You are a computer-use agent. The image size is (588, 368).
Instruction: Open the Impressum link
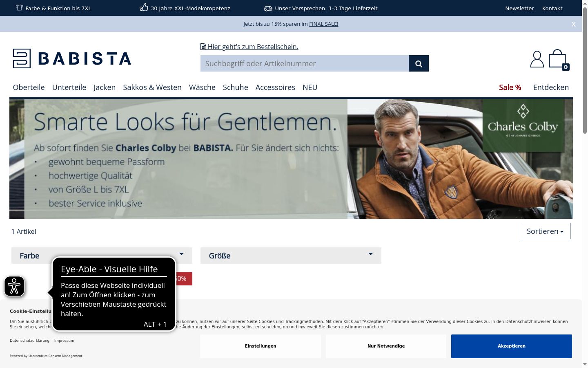point(64,341)
